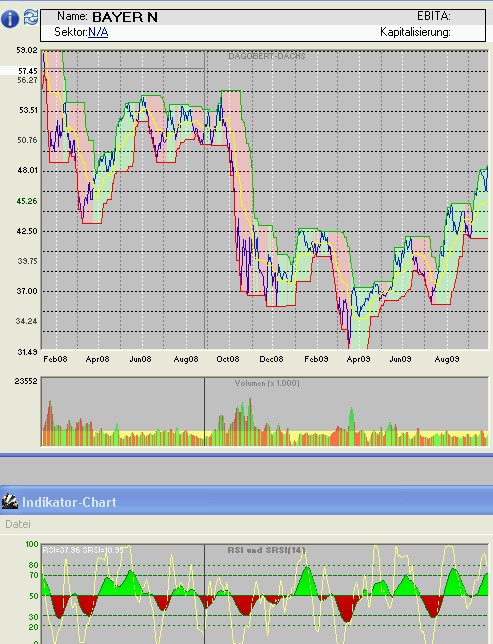Click the Volumen (x 1.000) chart title
The image size is (493, 644).
point(267,383)
